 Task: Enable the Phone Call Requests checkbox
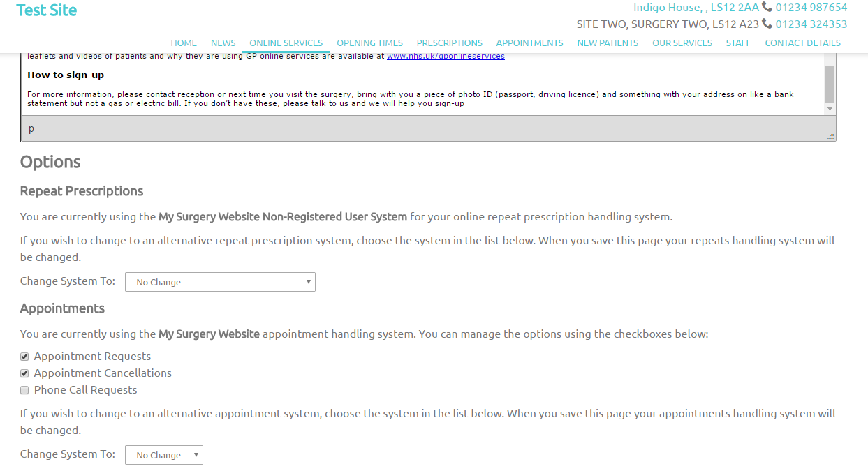click(24, 390)
